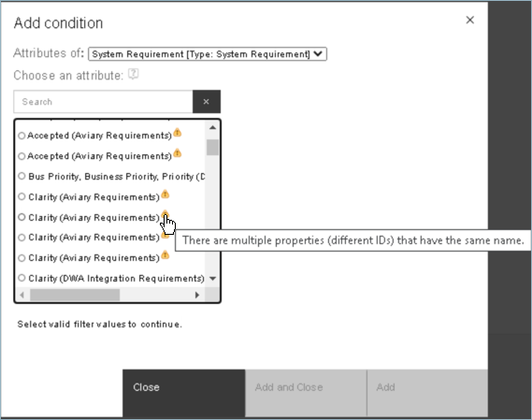Click horizontal scrollbar right arrow in list
Image resolution: width=532 pixels, height=420 pixels.
pyautogui.click(x=197, y=295)
